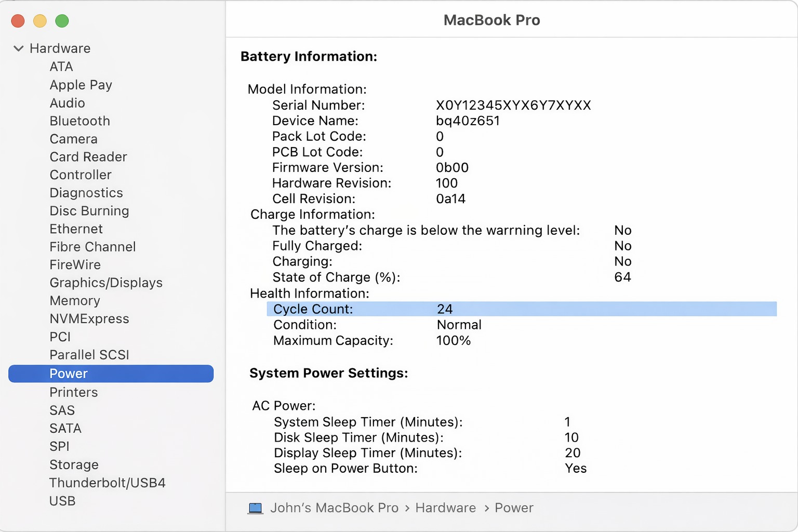
Task: Click the Sleep on Power Button value Yes
Action: [x=576, y=468]
